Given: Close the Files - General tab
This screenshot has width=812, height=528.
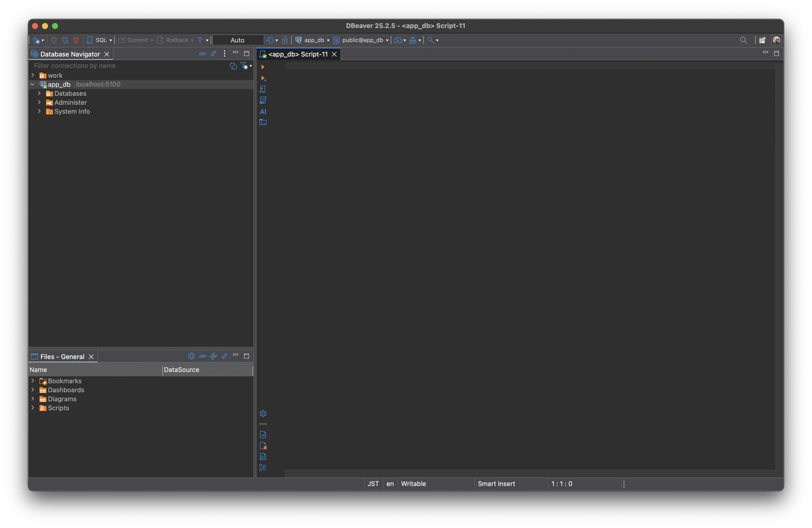Looking at the screenshot, I should [91, 357].
